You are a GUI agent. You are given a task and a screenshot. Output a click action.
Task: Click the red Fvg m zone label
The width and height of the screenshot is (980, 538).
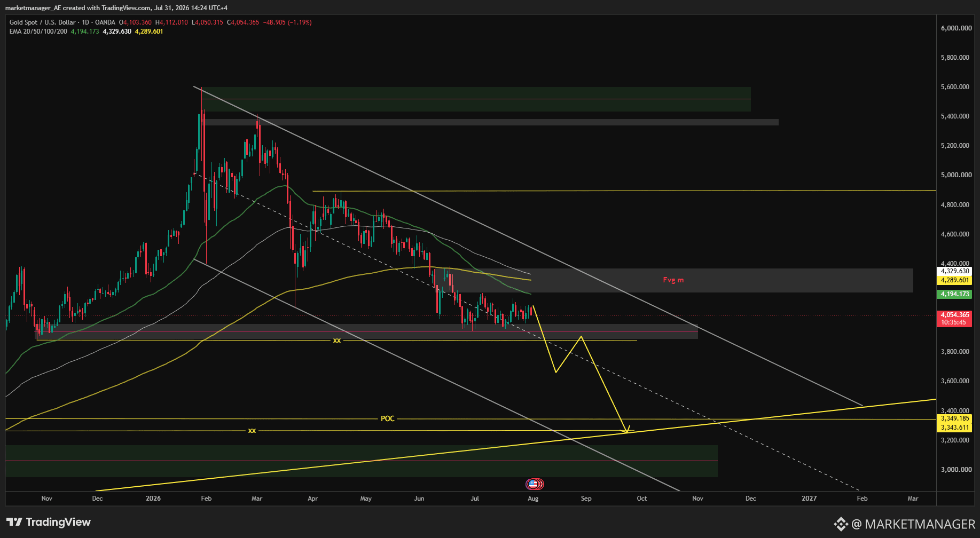(673, 280)
